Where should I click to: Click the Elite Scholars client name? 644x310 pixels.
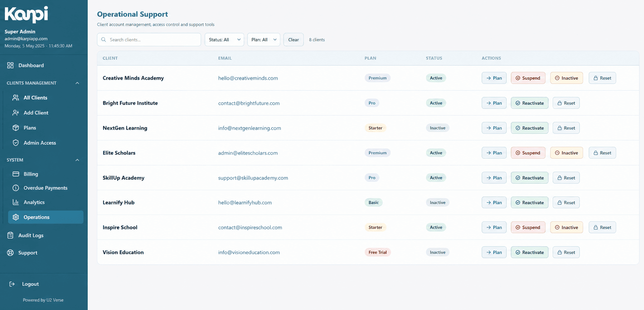click(119, 153)
